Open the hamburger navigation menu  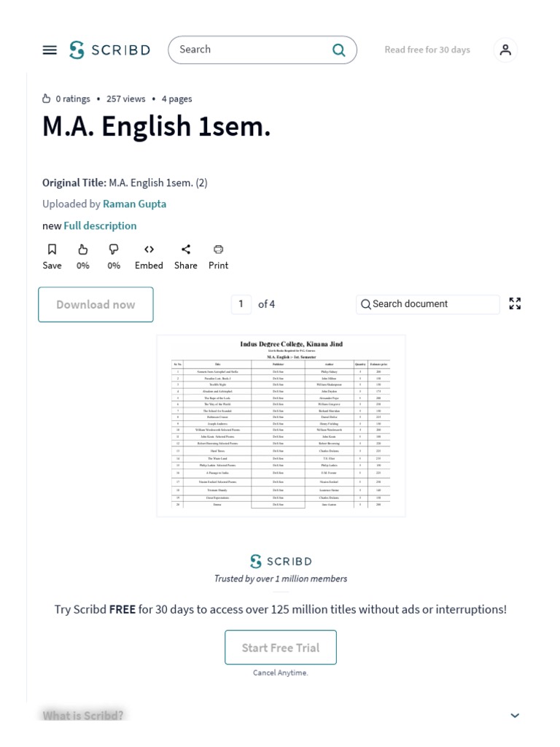point(50,50)
